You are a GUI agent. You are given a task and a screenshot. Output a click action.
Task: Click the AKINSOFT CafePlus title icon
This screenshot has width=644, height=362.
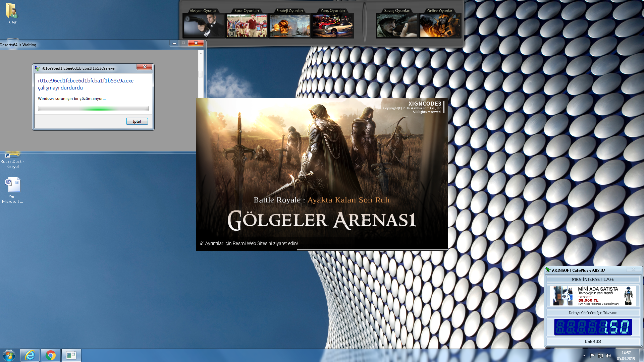548,270
